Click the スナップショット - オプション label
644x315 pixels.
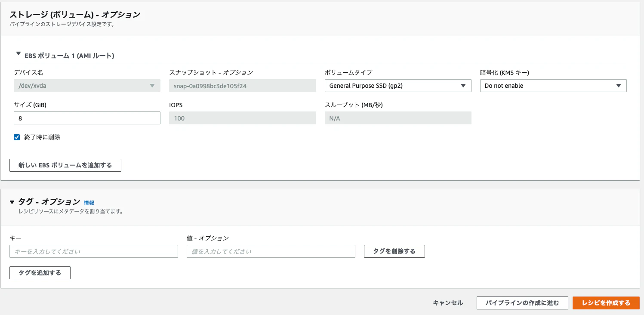coord(211,73)
